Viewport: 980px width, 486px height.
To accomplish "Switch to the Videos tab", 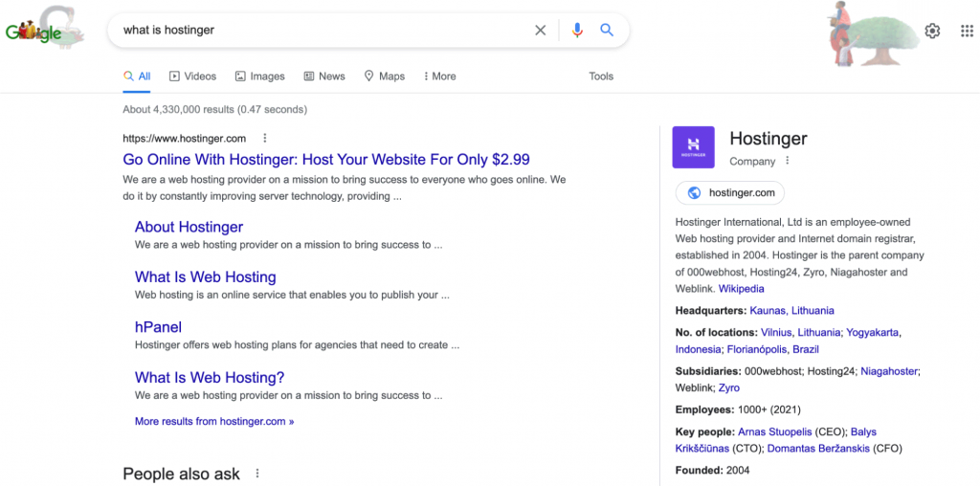I will [192, 77].
